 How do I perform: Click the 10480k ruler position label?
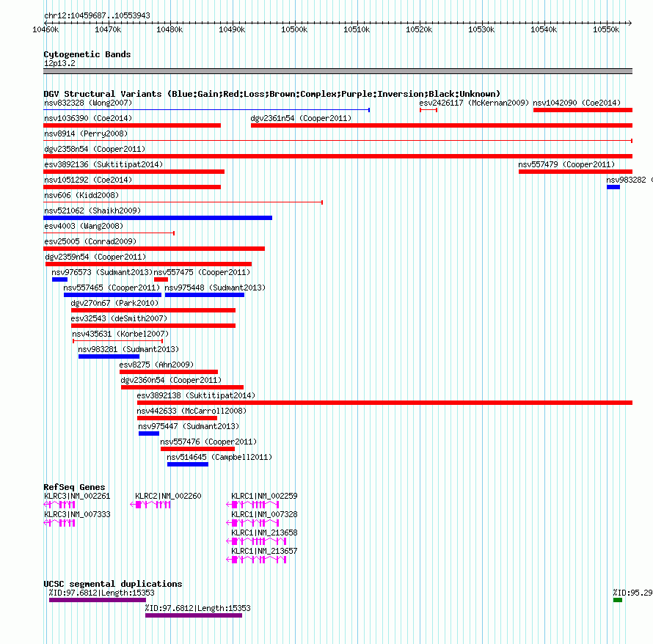click(x=169, y=29)
